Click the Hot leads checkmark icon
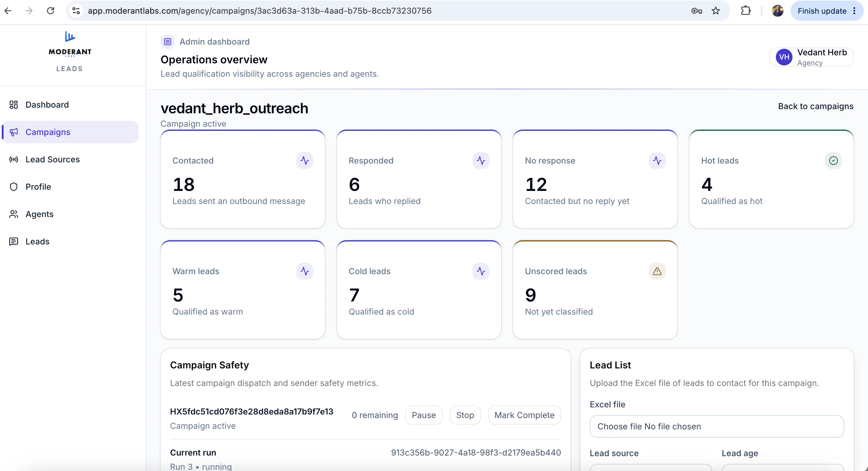The height and width of the screenshot is (471, 868). (x=833, y=161)
